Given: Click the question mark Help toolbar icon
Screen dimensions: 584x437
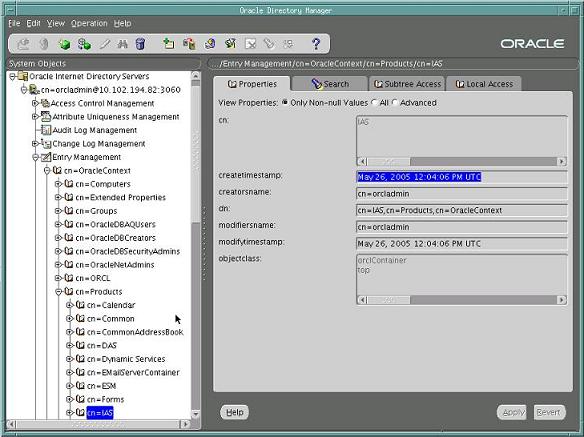Looking at the screenshot, I should point(316,44).
